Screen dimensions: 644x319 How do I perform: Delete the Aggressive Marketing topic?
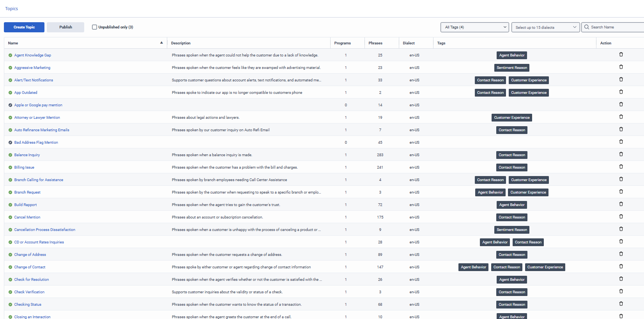coord(621,67)
